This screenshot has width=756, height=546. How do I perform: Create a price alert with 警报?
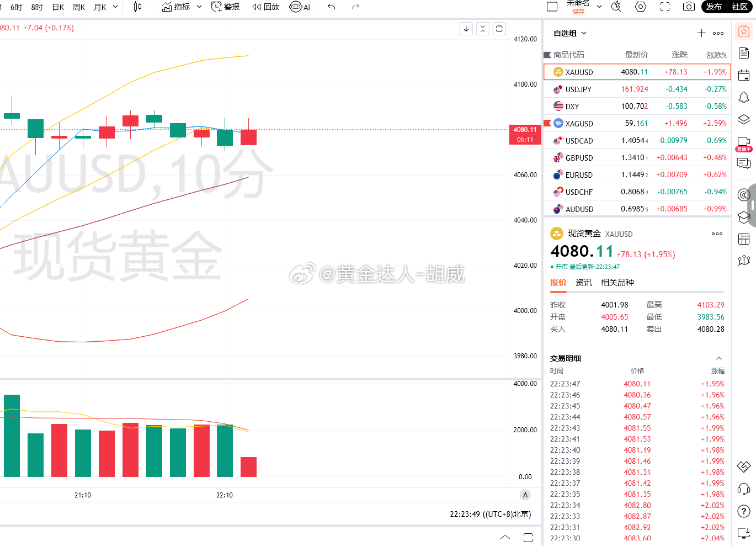pyautogui.click(x=225, y=7)
